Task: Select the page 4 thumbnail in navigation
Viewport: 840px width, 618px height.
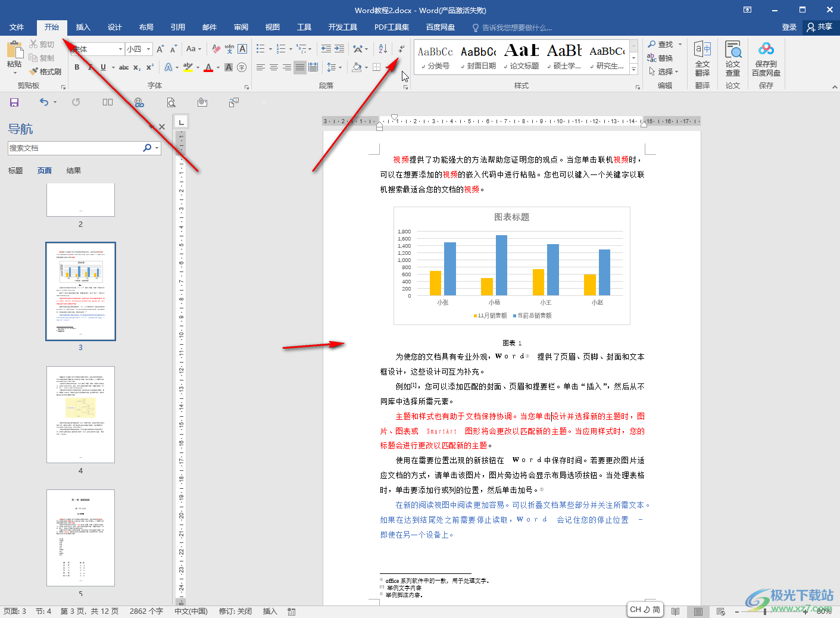Action: (x=81, y=415)
